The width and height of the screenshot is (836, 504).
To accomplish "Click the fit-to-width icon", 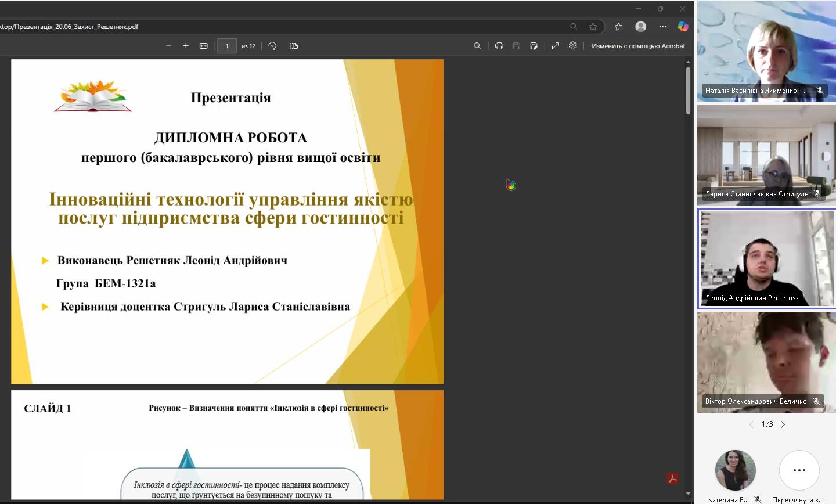I will click(x=204, y=46).
